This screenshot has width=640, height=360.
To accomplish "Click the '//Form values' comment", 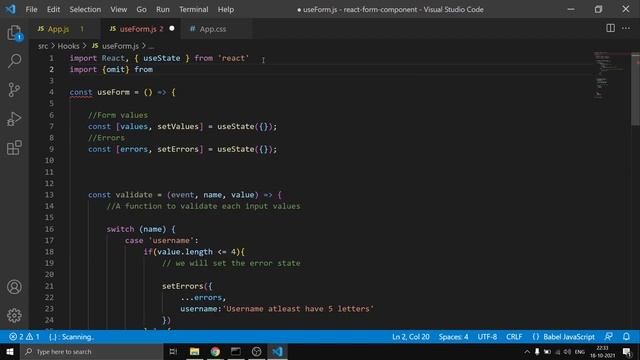I will click(x=118, y=115).
